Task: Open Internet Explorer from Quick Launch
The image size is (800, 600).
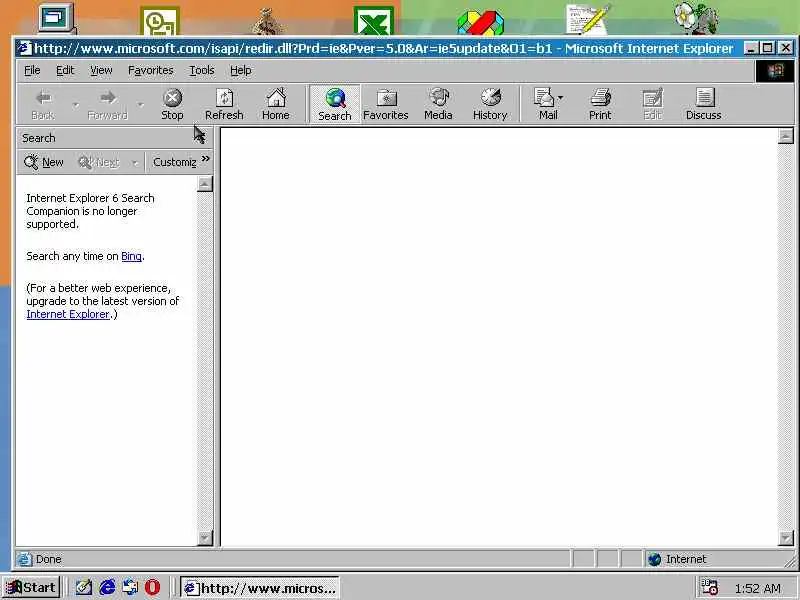Action: [x=107, y=587]
